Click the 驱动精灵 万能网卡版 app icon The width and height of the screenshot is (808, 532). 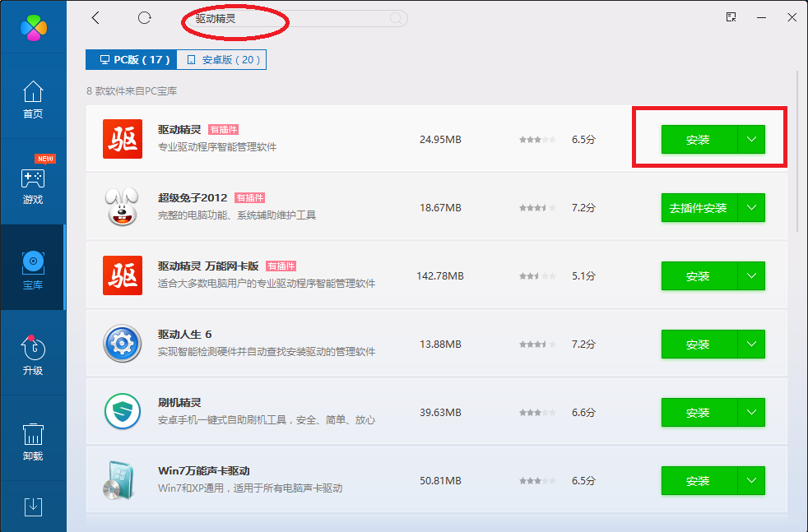pos(123,275)
